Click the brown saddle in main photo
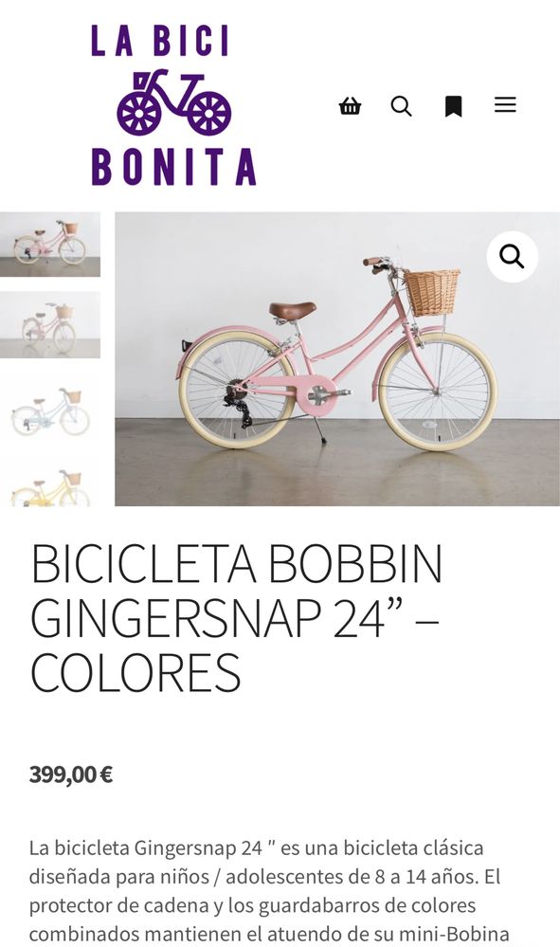Image resolution: width=560 pixels, height=947 pixels. (x=293, y=310)
